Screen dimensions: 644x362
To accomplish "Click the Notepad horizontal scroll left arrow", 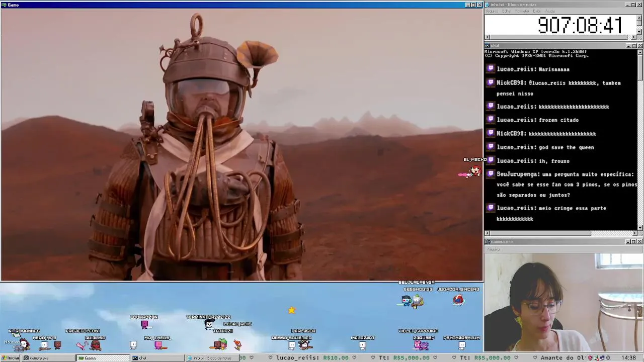I will click(x=487, y=37).
